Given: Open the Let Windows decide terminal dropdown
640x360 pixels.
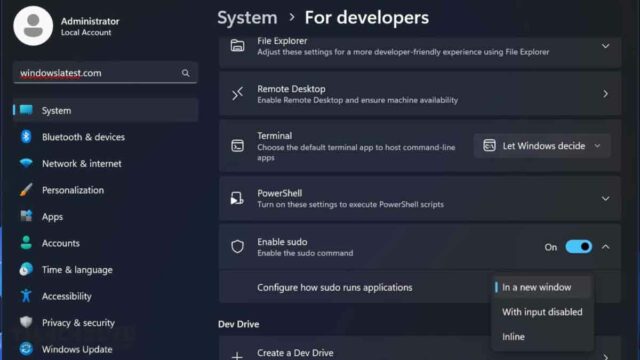Looking at the screenshot, I should tap(542, 146).
